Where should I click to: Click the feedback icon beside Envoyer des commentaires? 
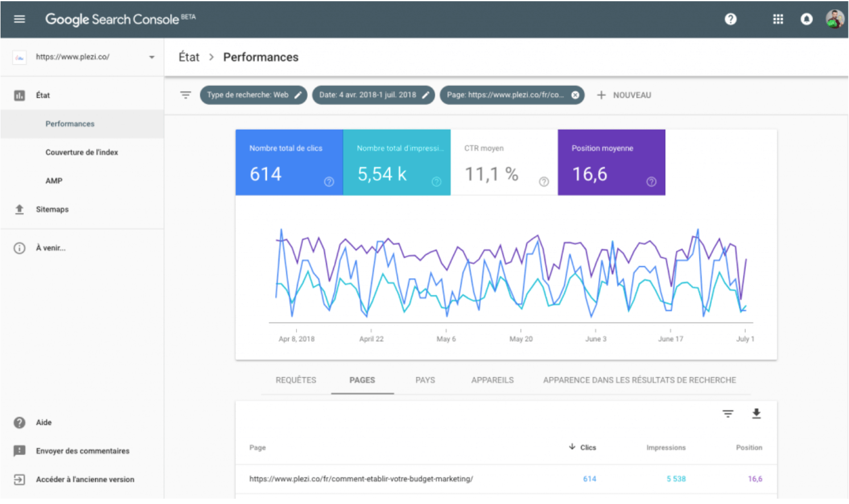(19, 451)
